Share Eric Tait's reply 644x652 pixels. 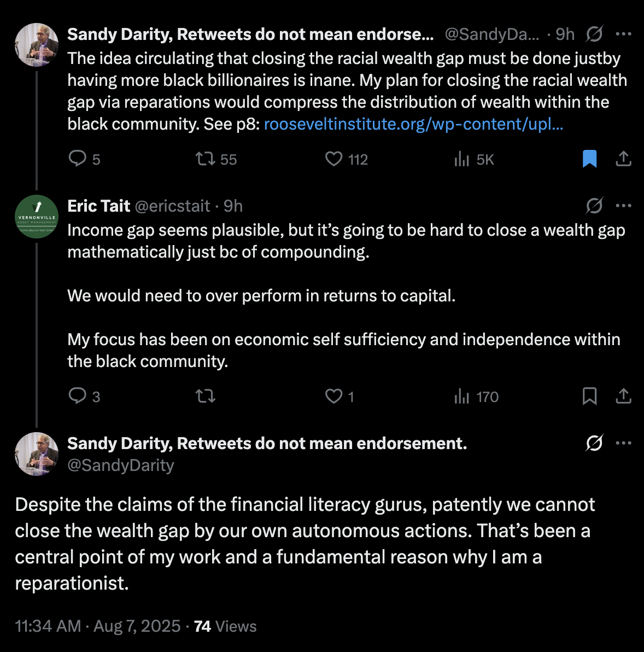(623, 396)
